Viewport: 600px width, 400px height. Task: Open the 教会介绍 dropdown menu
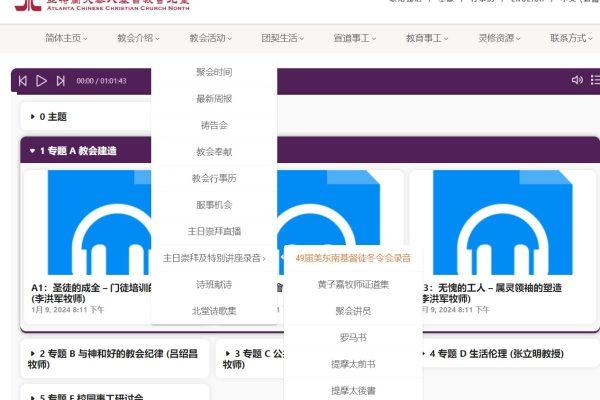(137, 38)
